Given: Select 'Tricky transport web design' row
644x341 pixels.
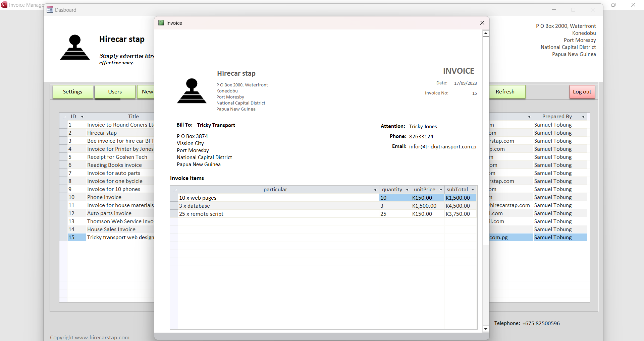Looking at the screenshot, I should point(120,237).
